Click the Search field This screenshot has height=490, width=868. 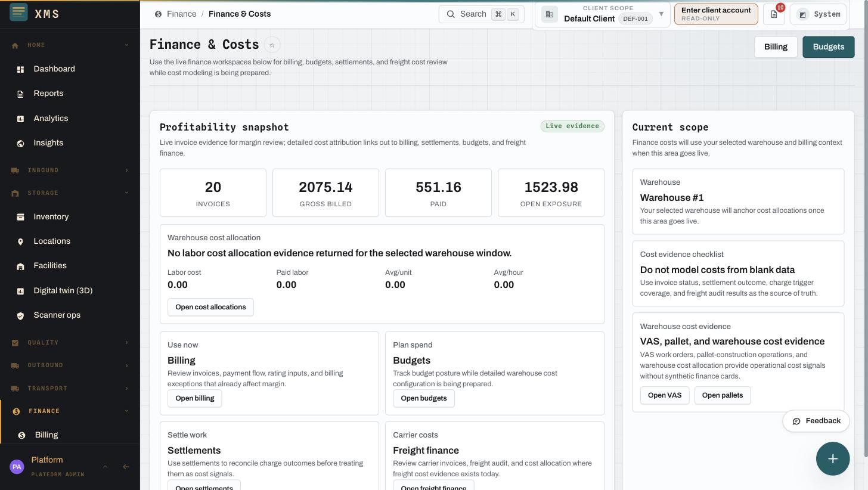[481, 14]
